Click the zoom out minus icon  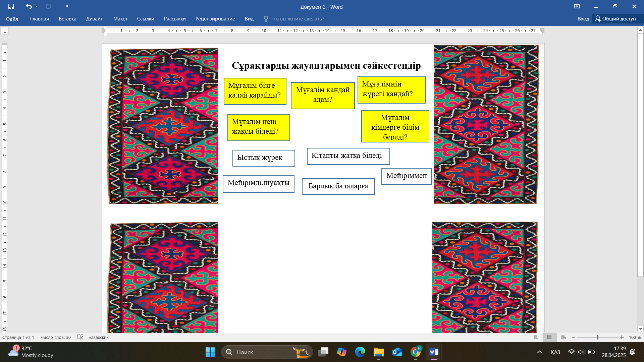[x=574, y=337]
